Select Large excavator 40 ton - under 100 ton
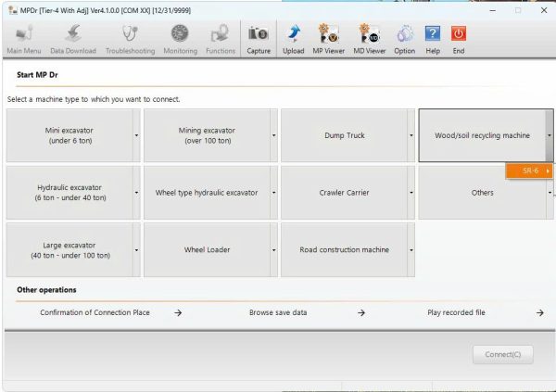This screenshot has width=556, height=392. (69, 249)
